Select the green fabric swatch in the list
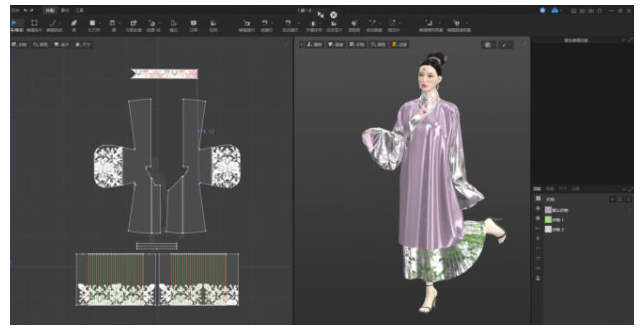 pos(548,220)
